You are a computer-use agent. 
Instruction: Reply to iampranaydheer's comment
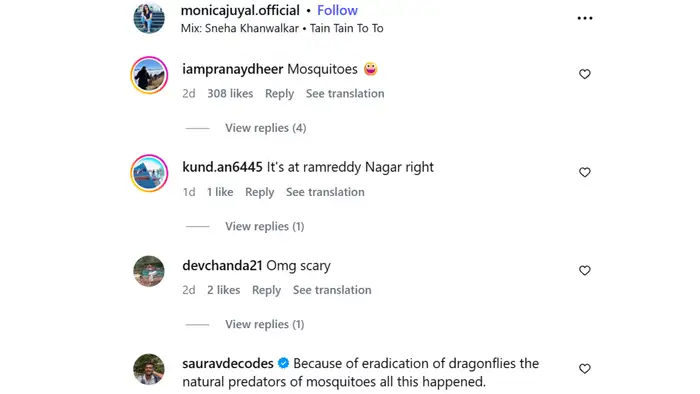click(x=279, y=94)
